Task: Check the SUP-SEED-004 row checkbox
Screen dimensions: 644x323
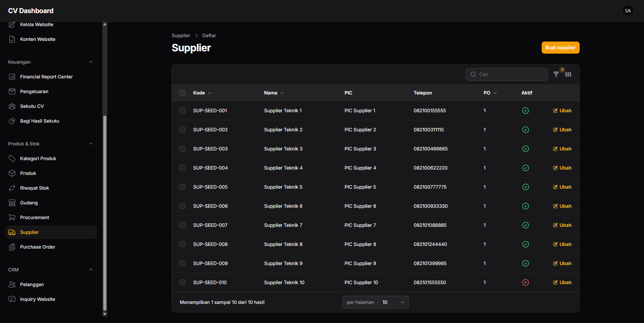Action: point(182,168)
